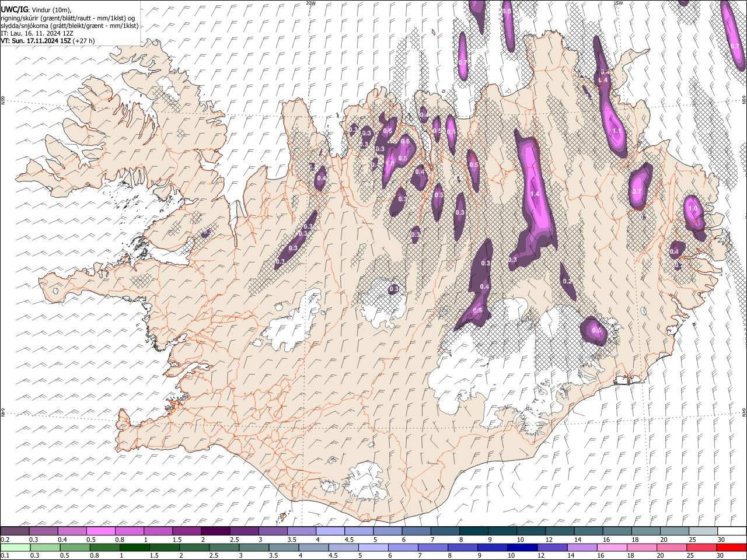Pick the lavender 4 swatch in snow scale
The width and height of the screenshot is (747, 560).
click(330, 531)
